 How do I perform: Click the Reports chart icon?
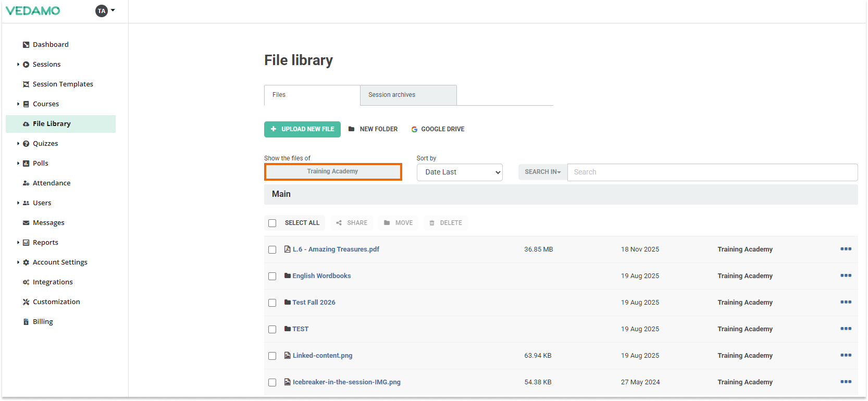[x=26, y=243]
